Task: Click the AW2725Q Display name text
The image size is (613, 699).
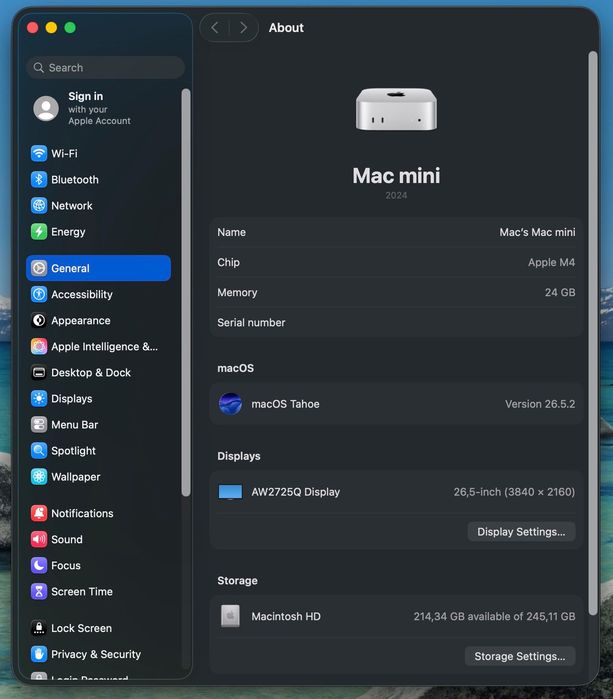Action: [x=296, y=492]
